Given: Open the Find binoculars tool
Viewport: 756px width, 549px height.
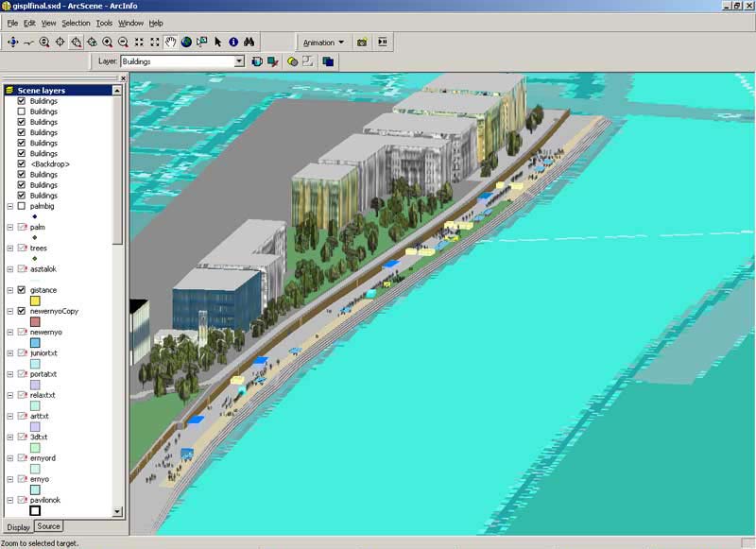Looking at the screenshot, I should point(249,42).
